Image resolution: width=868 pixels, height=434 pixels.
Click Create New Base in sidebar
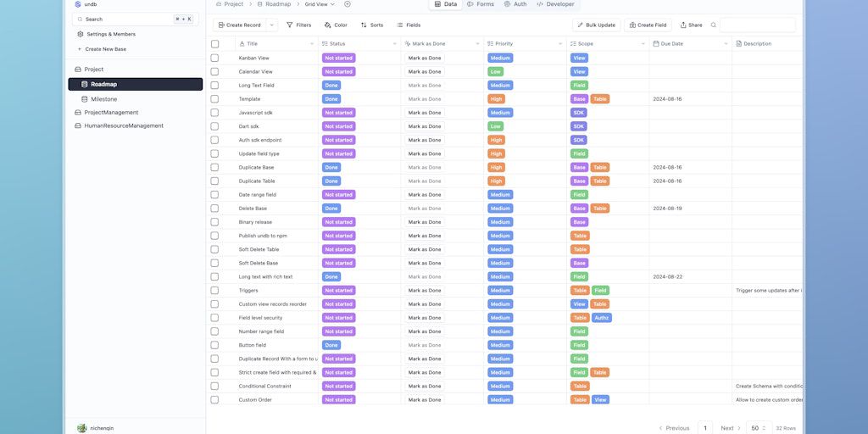(106, 49)
